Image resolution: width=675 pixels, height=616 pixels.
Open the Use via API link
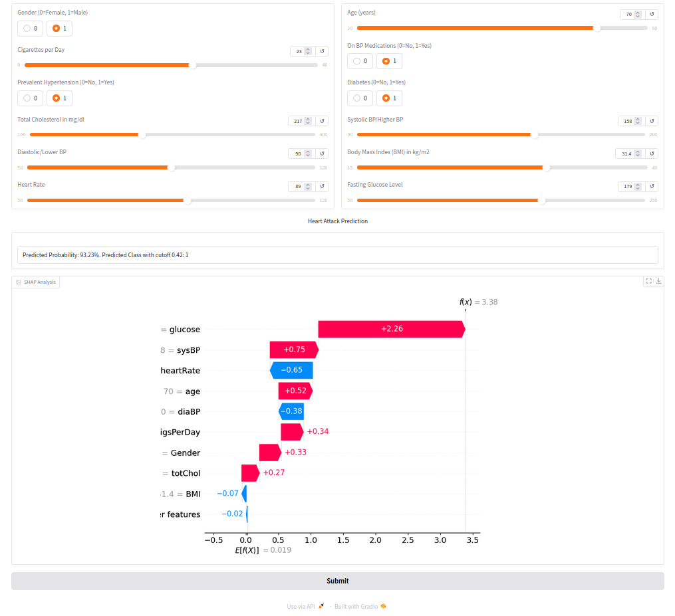(305, 606)
